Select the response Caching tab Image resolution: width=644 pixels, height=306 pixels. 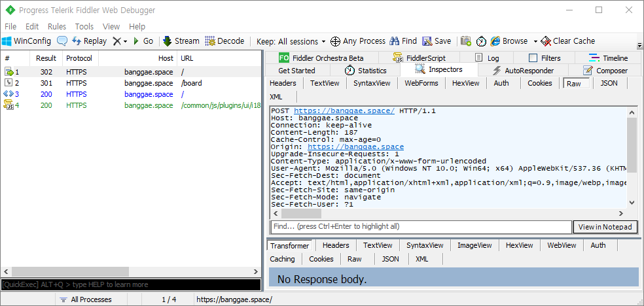pyautogui.click(x=283, y=259)
